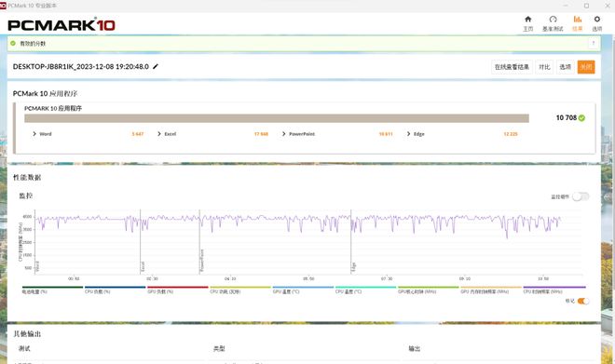Screen dimensions: 615x364
Task: Toggle the GPU 温度 (°C) legend series
Action: tap(303, 290)
